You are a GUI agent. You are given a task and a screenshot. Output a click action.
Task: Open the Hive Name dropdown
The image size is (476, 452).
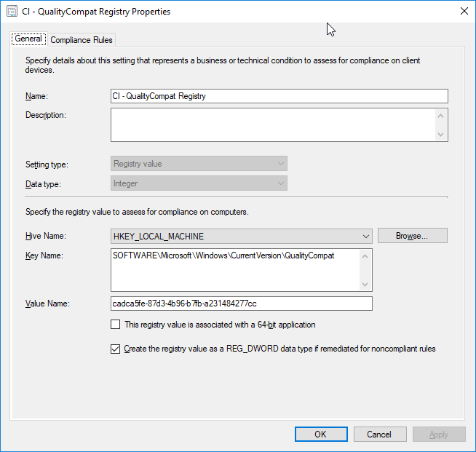point(242,236)
